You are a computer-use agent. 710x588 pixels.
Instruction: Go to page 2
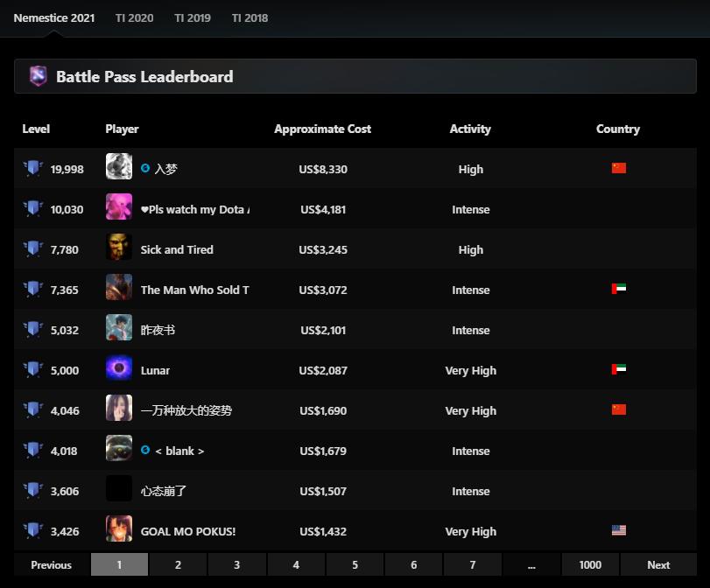pyautogui.click(x=178, y=564)
